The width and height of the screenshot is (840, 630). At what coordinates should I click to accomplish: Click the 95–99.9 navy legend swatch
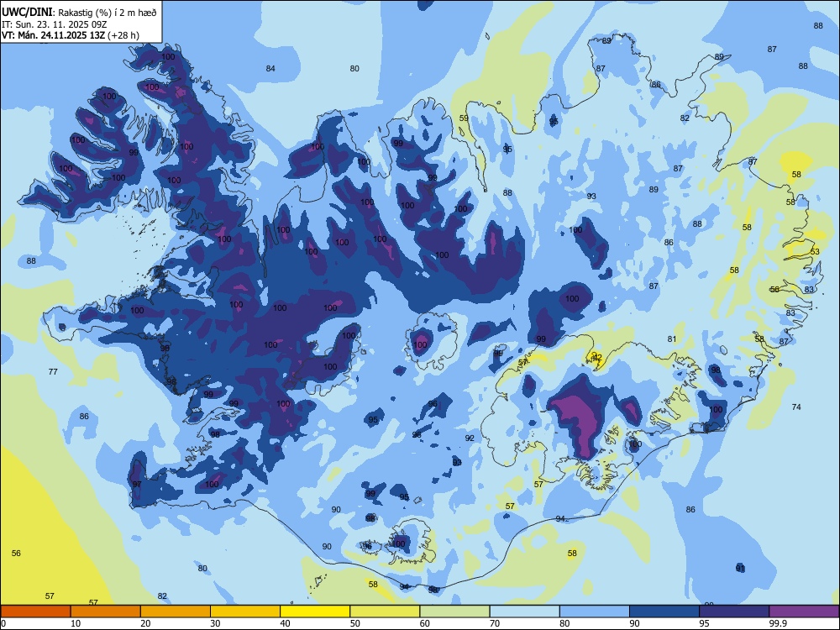click(734, 612)
